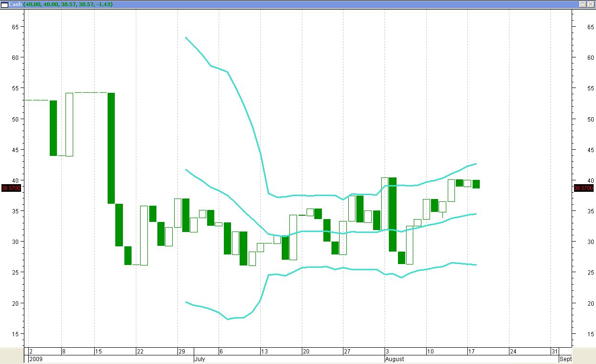Select the 65 label on left price axis
The image size is (596, 364).
[x=15, y=27]
